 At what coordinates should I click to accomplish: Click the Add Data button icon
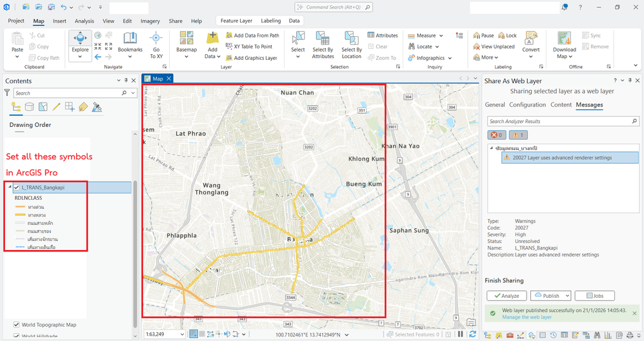pyautogui.click(x=212, y=38)
